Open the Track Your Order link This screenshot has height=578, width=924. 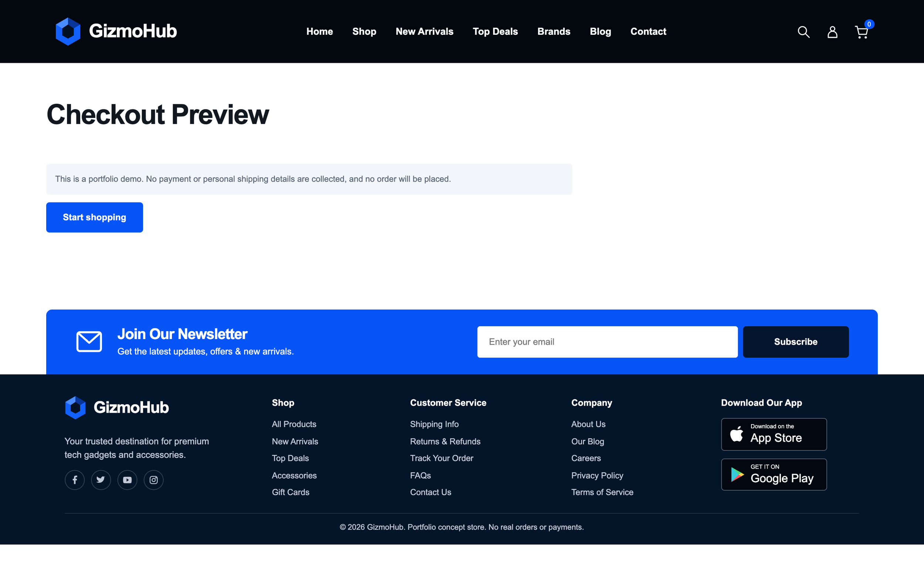[x=442, y=458]
